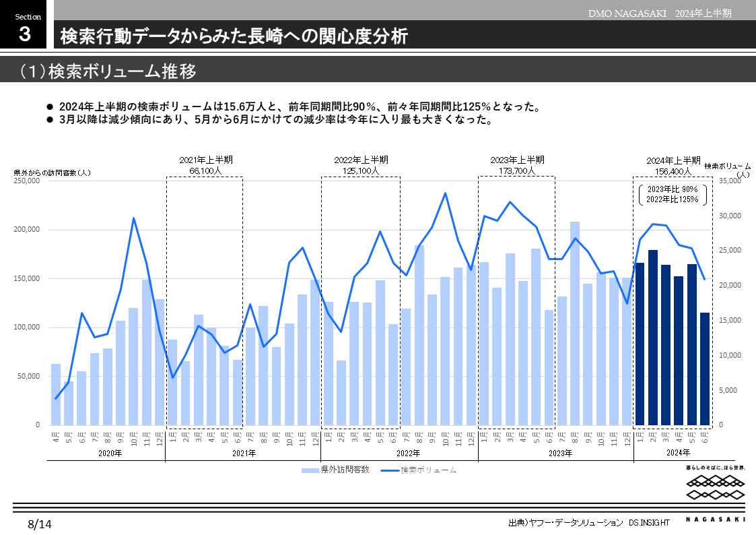Click the 2023年上半期 173,700人 annotation
Screen dimensions: 756x535
tap(517, 165)
